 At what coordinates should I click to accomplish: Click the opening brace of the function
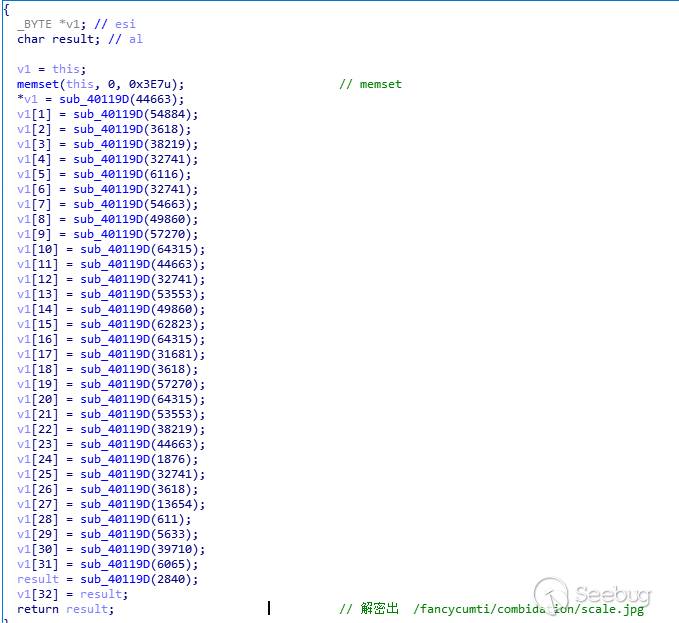click(6, 10)
